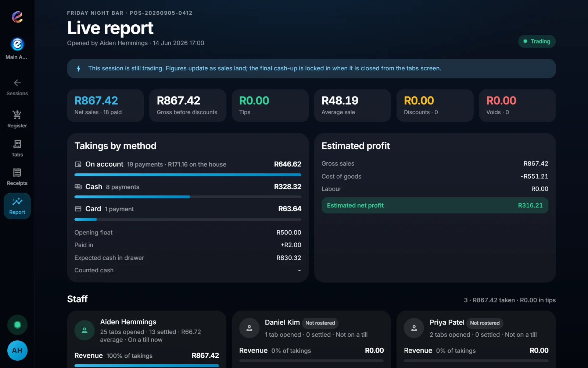The width and height of the screenshot is (588, 368).
Task: Click Priya Patel's avatar icon
Action: coord(414,328)
